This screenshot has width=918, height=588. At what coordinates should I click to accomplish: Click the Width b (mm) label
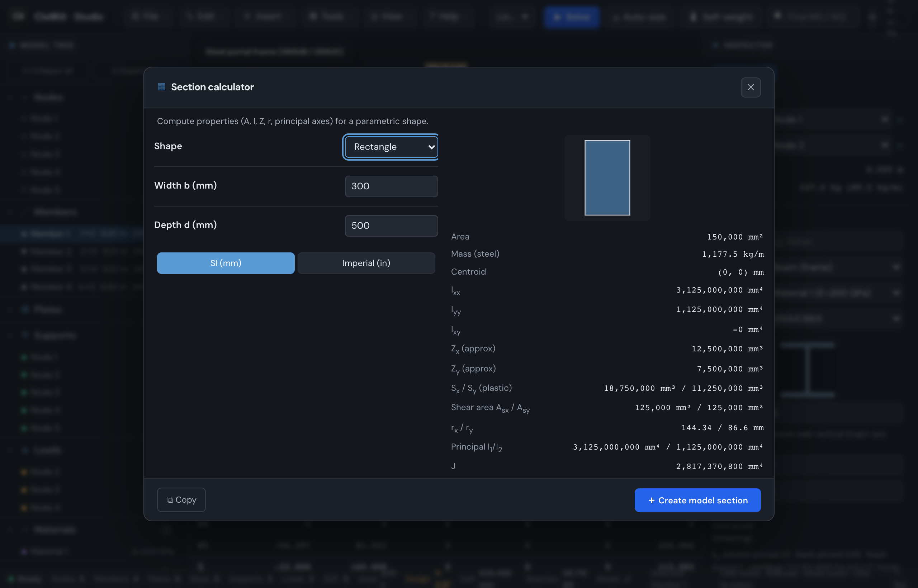186,186
